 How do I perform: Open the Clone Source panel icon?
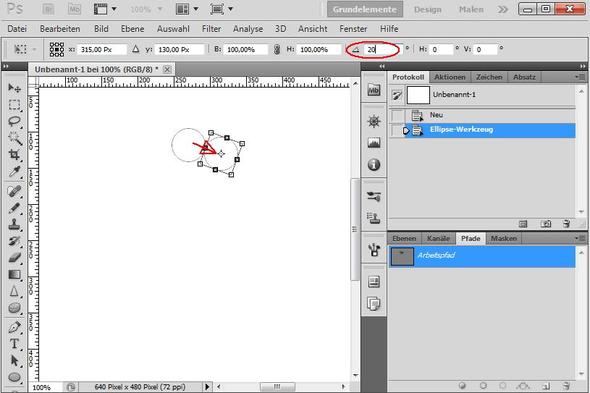[x=374, y=218]
